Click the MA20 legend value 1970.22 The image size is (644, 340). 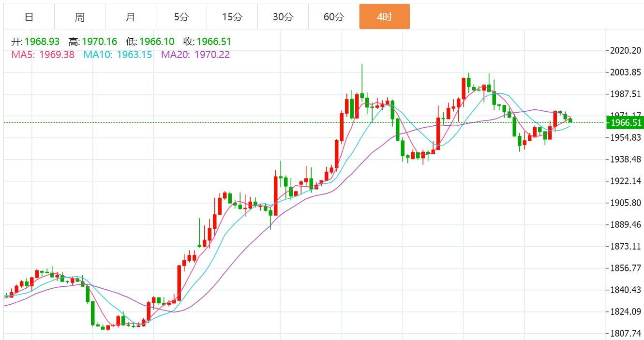click(212, 55)
